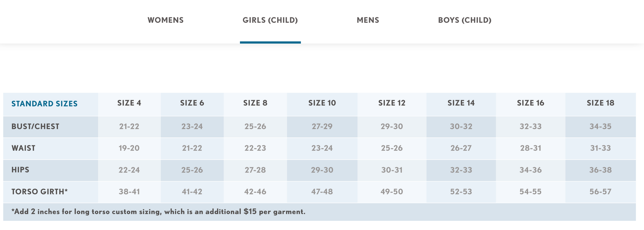Click the Torso Girth row label
The height and width of the screenshot is (230, 644).
click(39, 192)
